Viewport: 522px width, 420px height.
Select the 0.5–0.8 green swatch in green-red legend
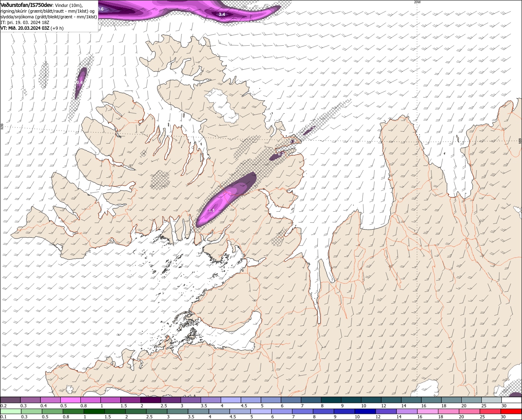tap(53, 411)
